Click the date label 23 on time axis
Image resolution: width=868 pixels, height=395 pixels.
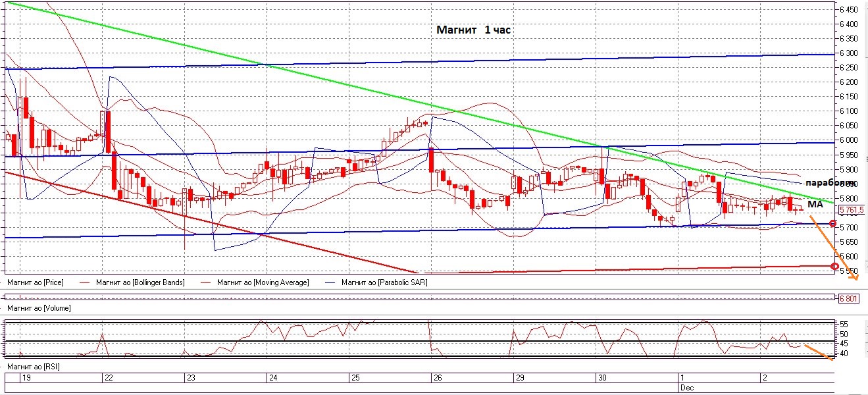click(x=191, y=378)
